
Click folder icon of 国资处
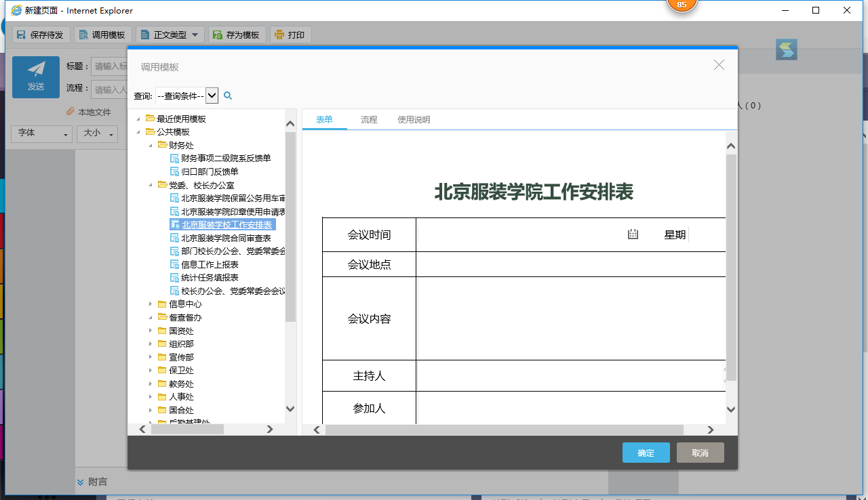(162, 331)
